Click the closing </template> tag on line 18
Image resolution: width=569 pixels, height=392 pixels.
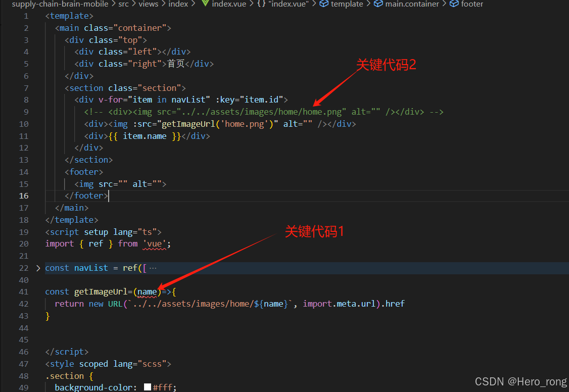[x=72, y=220]
